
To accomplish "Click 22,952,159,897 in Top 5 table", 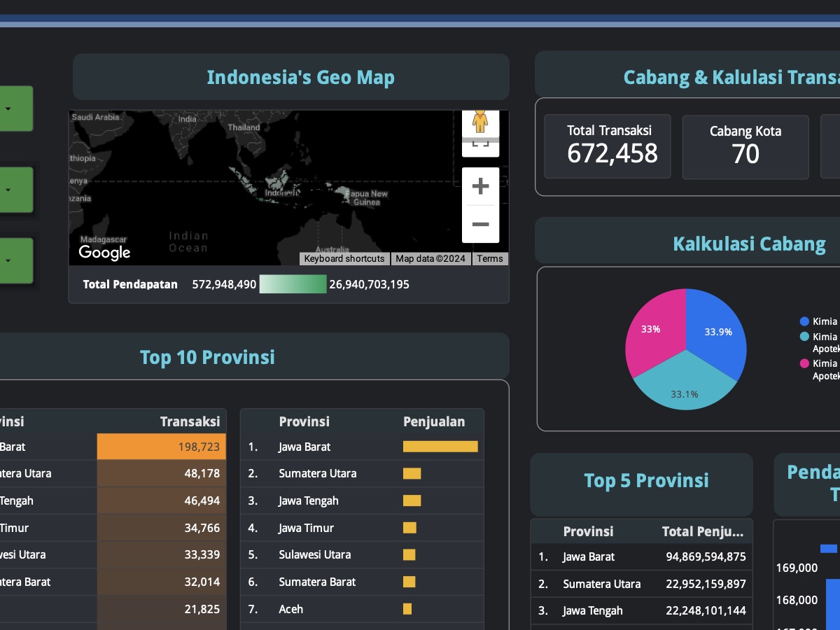I will (x=706, y=584).
